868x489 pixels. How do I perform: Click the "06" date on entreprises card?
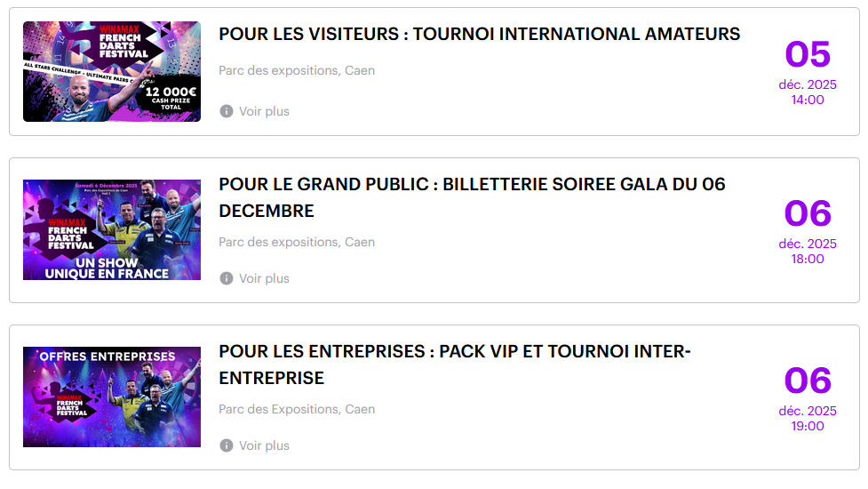click(x=808, y=381)
